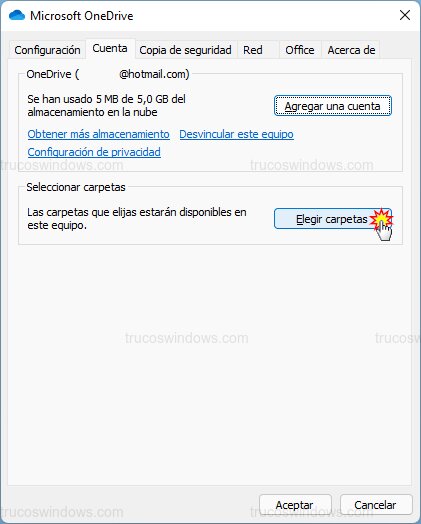Click the Desvincular este equipo link
Image resolution: width=421 pixels, height=524 pixels.
tap(237, 134)
